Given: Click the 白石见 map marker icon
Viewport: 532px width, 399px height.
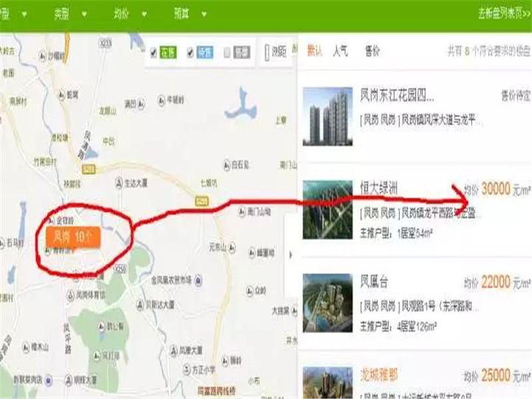Looking at the screenshot, I should pos(227,165).
